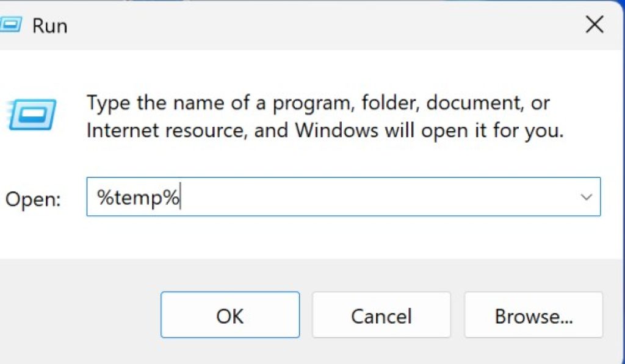Click the "Run" title text
The height and width of the screenshot is (364, 625).
tap(49, 26)
